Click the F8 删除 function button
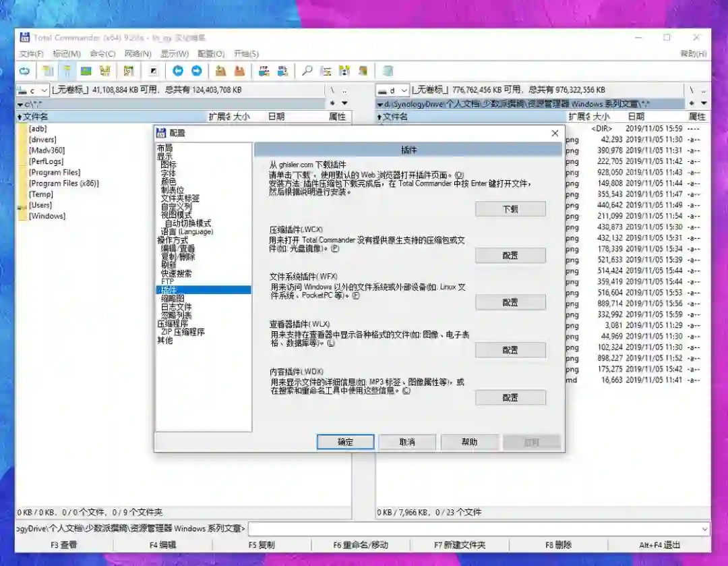This screenshot has height=566, width=728. tap(559, 544)
